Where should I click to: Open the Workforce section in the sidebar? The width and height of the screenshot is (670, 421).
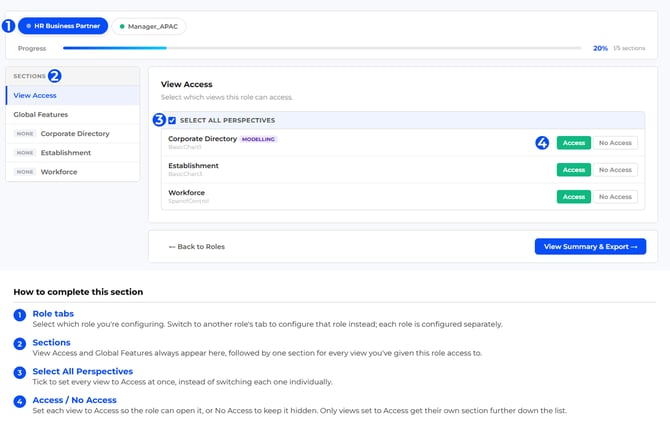[73, 172]
